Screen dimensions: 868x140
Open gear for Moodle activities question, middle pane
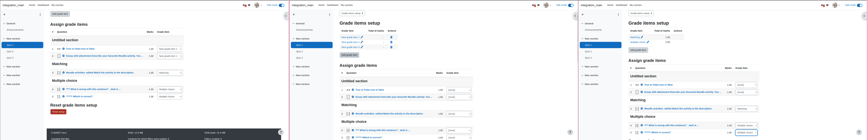pyautogui.click(x=353, y=114)
